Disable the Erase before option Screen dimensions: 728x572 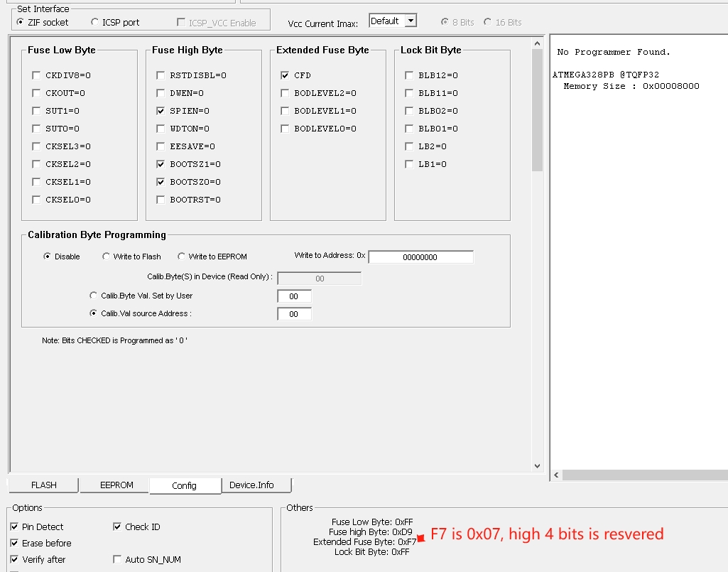[x=15, y=544]
